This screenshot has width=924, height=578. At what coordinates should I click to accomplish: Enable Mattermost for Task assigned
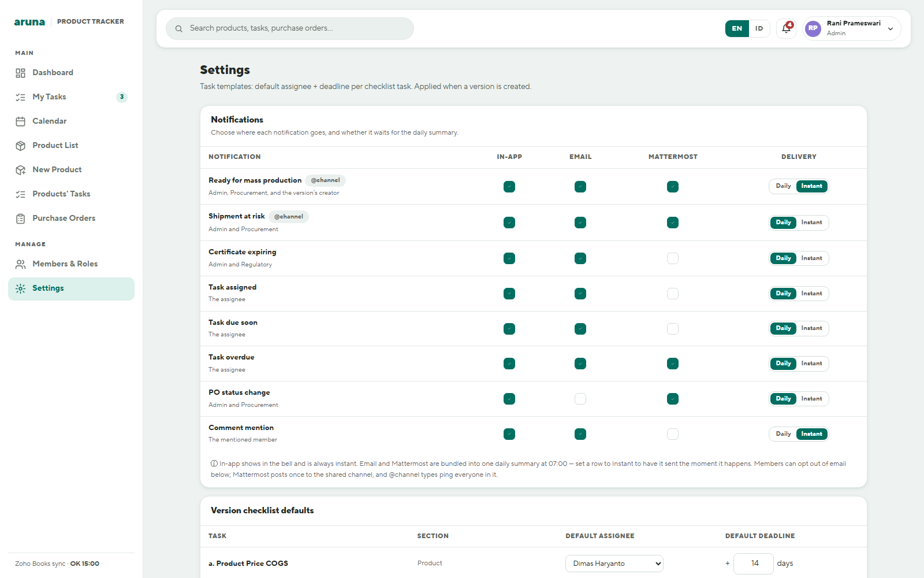click(x=673, y=294)
